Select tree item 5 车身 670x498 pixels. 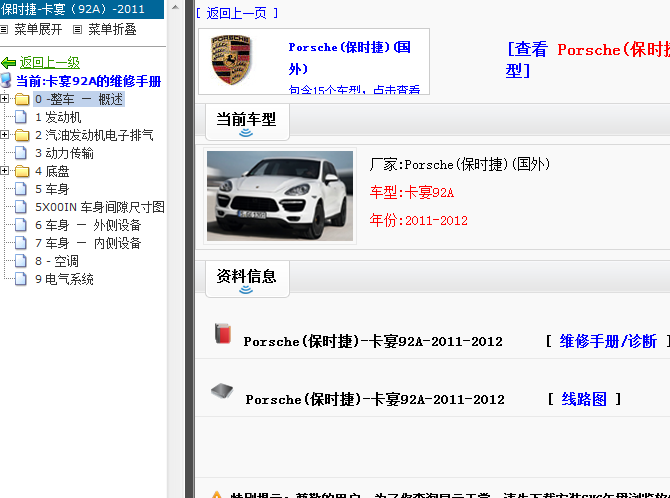(52, 189)
